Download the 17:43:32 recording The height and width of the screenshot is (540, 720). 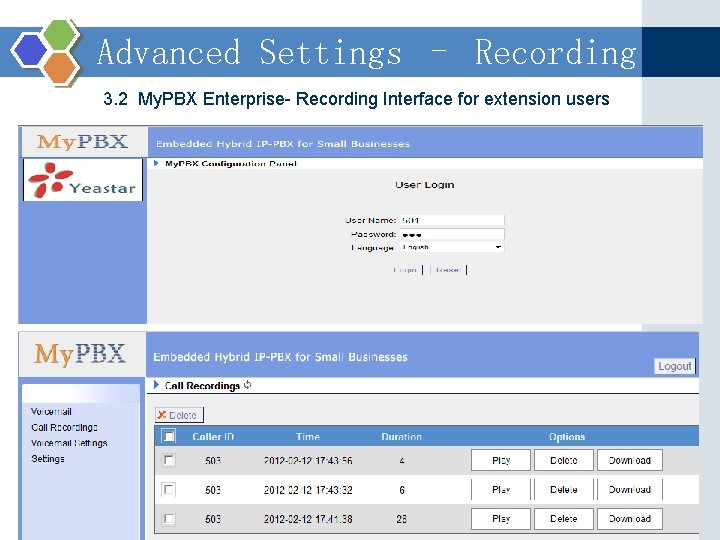[630, 489]
